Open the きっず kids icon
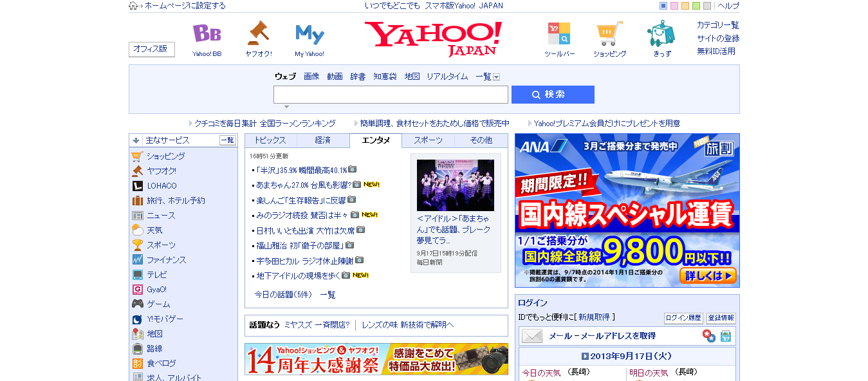 661,33
